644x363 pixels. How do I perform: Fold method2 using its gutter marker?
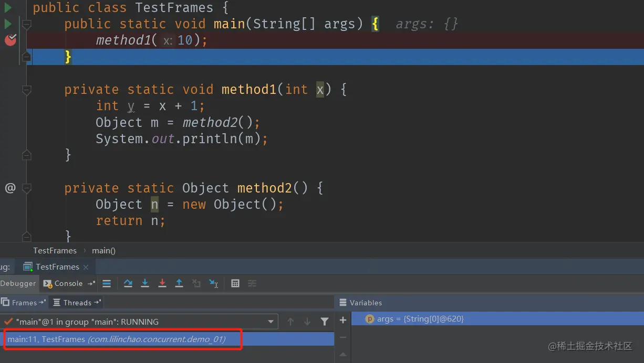pyautogui.click(x=26, y=188)
